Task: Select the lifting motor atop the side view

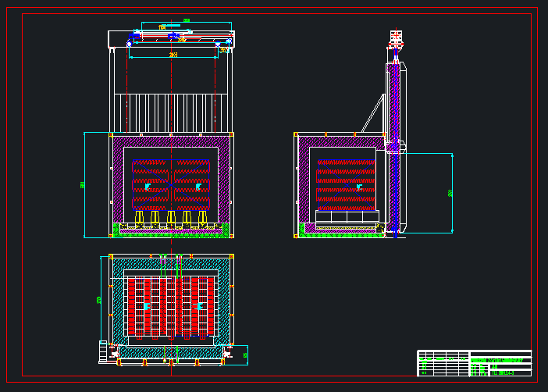Action: 396,38
